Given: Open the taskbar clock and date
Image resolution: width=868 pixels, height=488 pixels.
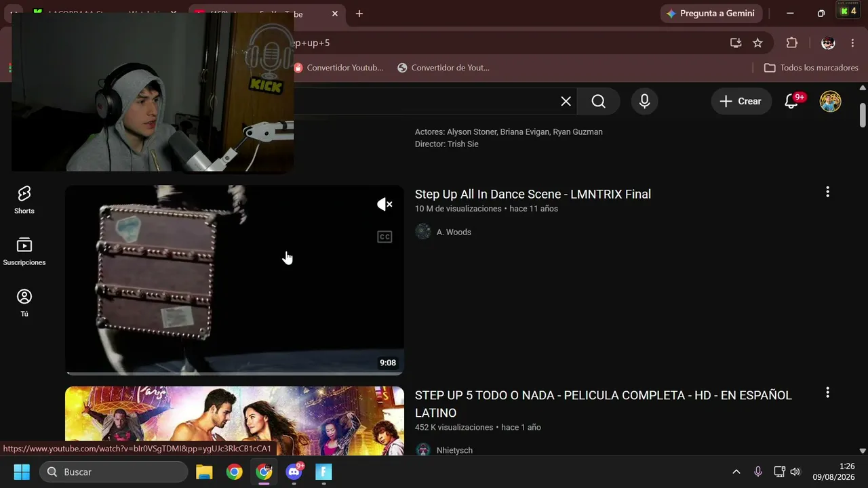Looking at the screenshot, I should tap(834, 472).
